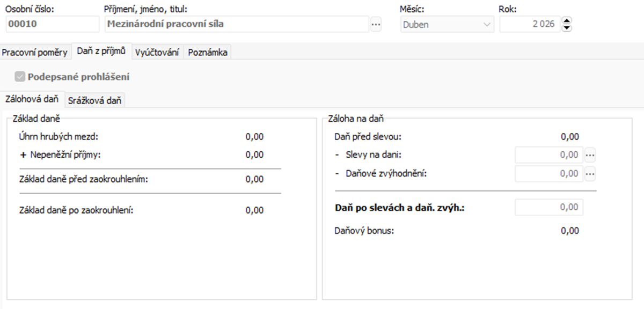Expand the Měsíc dropdown showing Duben
Screen dimensions: 644x309
pyautogui.click(x=447, y=24)
